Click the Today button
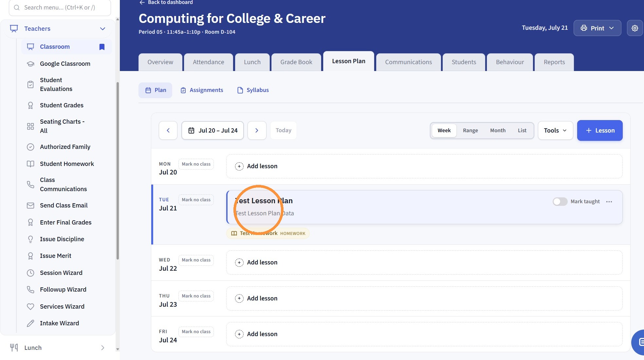 point(283,130)
